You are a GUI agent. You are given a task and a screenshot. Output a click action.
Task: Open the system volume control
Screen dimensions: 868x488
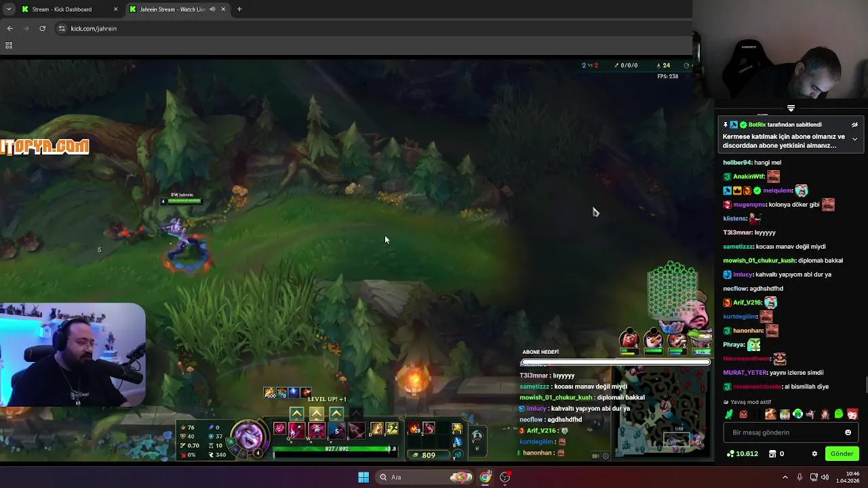pos(825,477)
